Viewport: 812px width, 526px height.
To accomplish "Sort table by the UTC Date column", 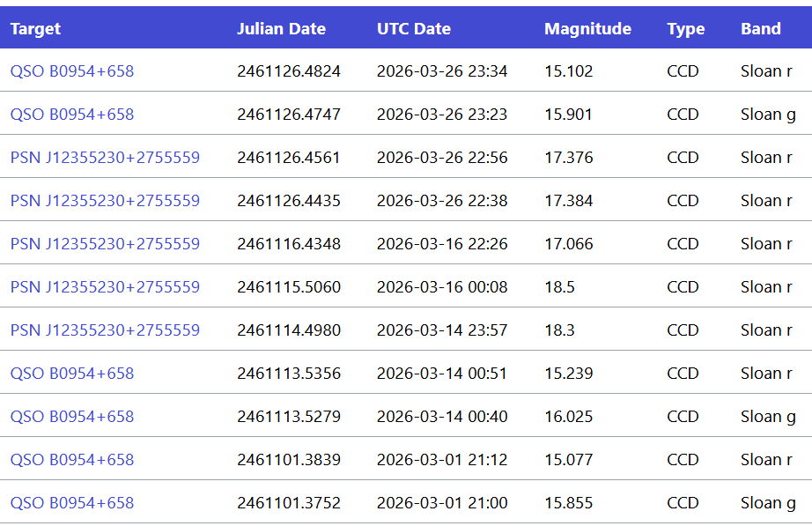I will point(414,29).
